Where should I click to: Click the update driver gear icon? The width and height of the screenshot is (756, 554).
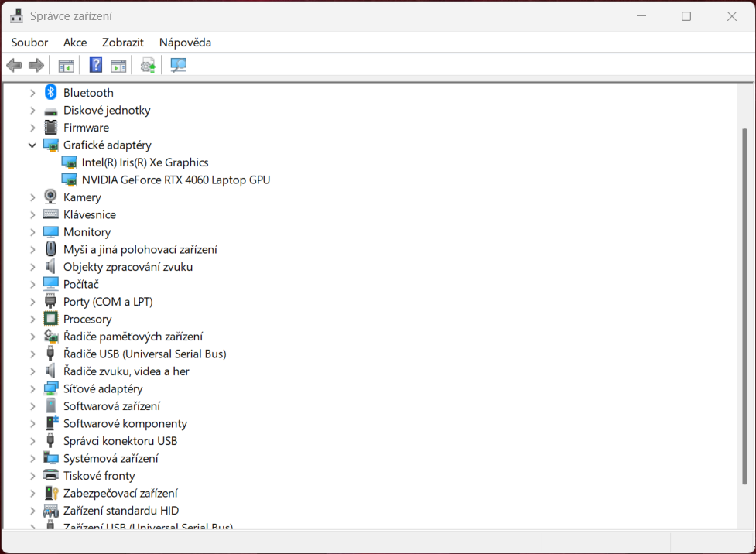pos(147,65)
